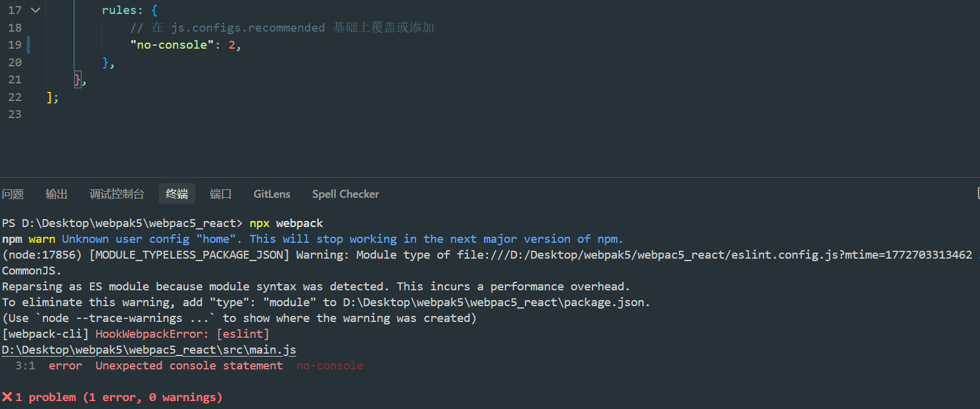Open the Spell Checker tab
The width and height of the screenshot is (980, 409).
tap(346, 194)
